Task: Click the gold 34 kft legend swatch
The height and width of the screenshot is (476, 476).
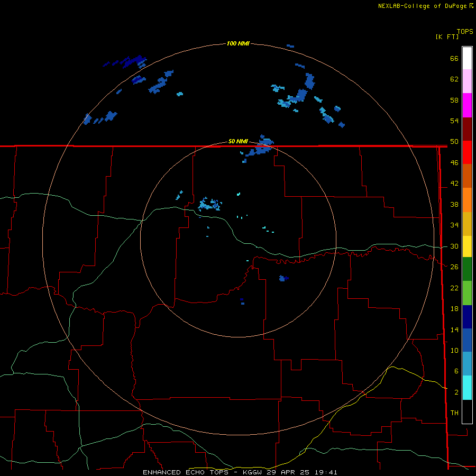Action: (x=467, y=224)
